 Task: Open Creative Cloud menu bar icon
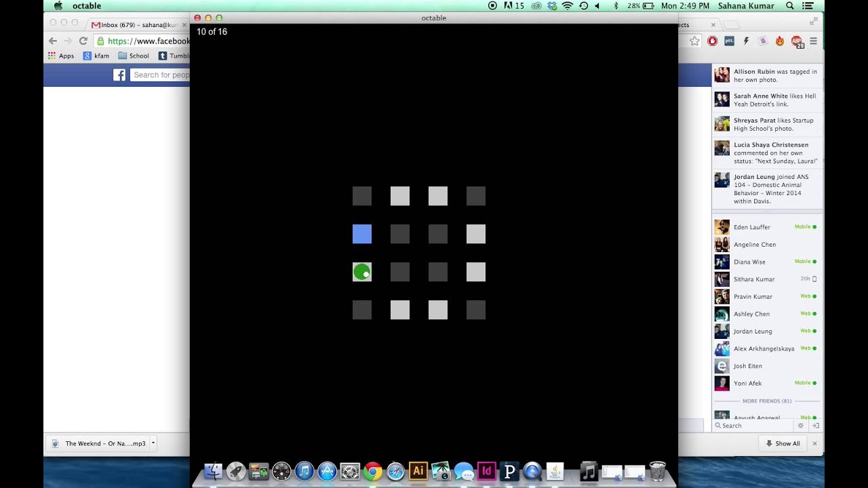(x=536, y=5)
